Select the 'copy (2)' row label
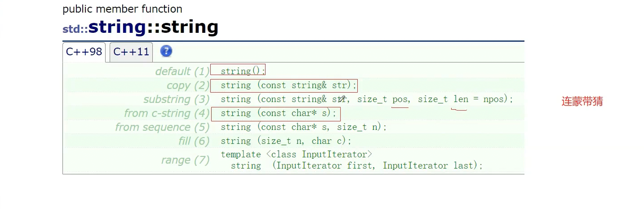This screenshot has height=209, width=644. click(188, 85)
